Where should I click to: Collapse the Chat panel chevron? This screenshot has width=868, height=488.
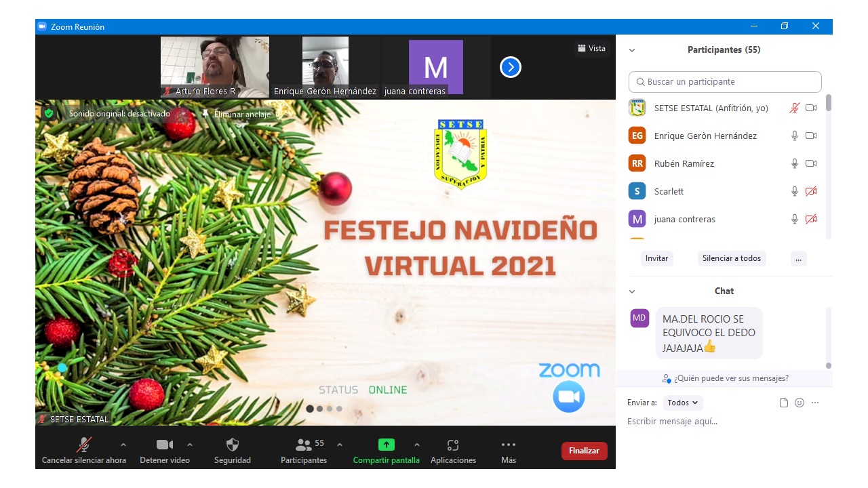pyautogui.click(x=632, y=291)
